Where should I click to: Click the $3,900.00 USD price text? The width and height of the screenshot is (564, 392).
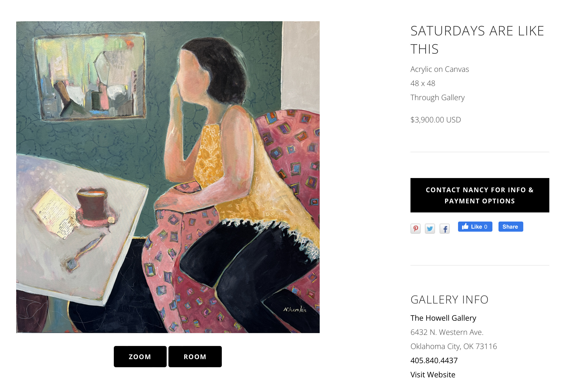tap(436, 120)
